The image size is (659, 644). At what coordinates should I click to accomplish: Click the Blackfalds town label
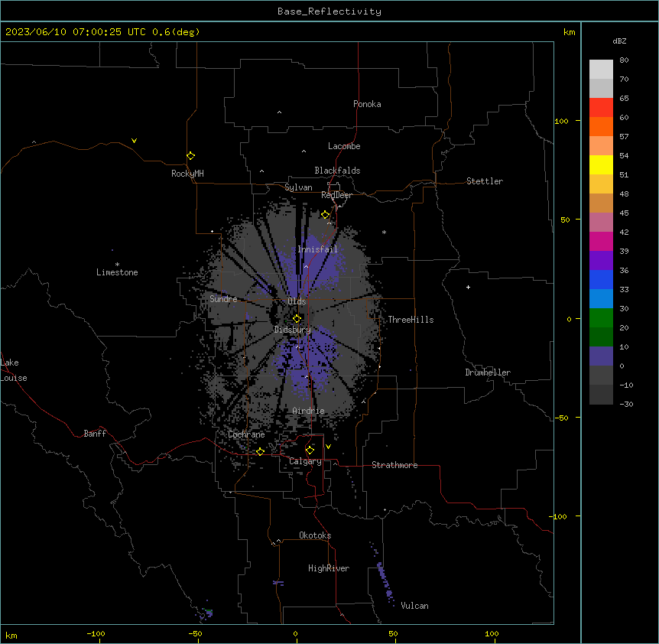(337, 171)
